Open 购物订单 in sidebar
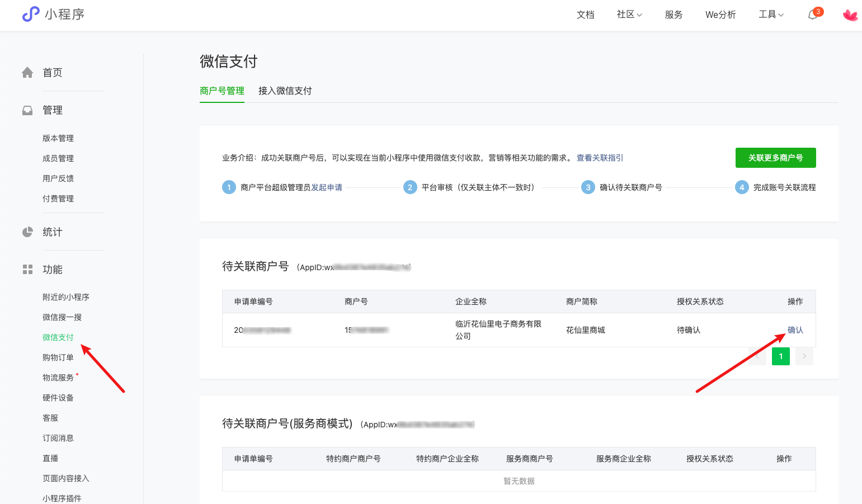862x504 pixels. (x=58, y=357)
